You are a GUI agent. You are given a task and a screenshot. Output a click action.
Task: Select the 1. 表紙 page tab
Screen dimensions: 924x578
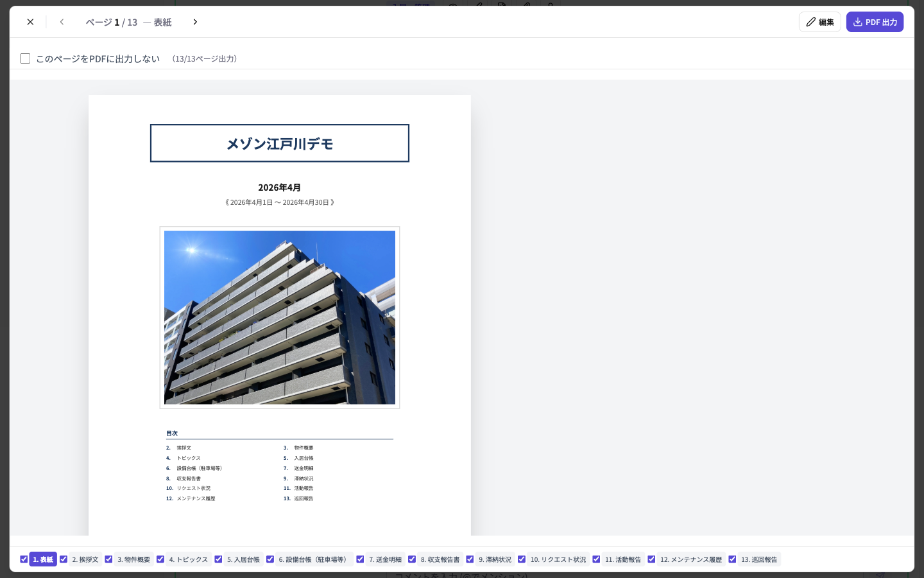[43, 559]
